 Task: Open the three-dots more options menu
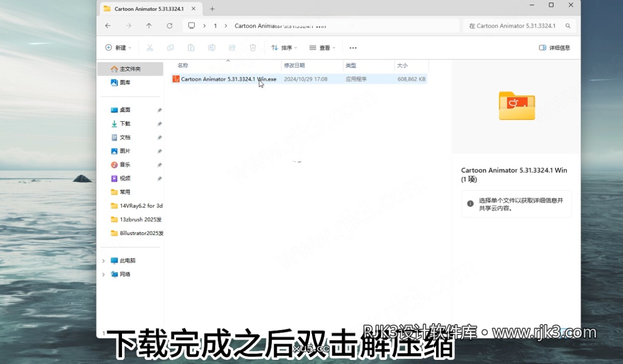pos(353,48)
